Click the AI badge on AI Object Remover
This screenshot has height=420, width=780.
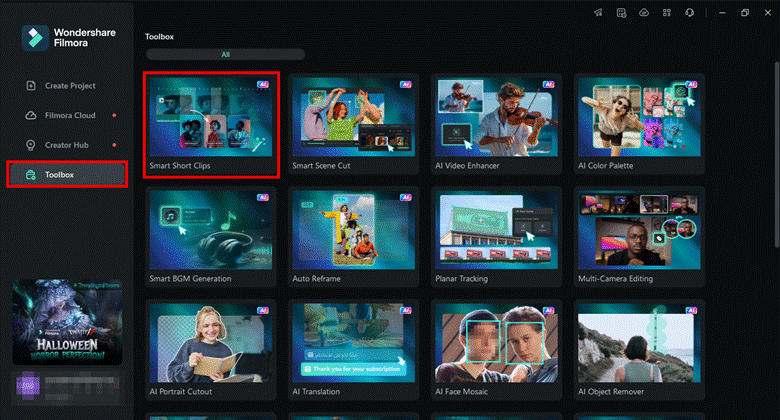pyautogui.click(x=691, y=311)
